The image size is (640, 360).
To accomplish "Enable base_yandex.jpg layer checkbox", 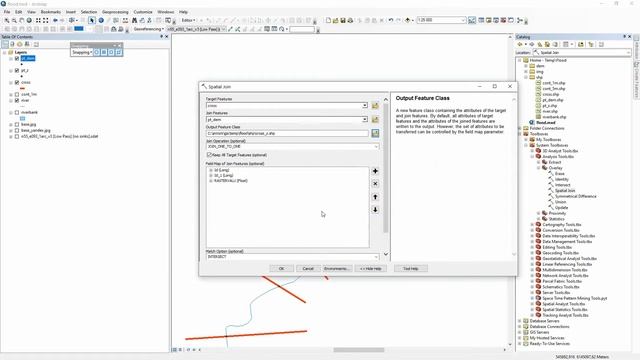I will tap(17, 130).
